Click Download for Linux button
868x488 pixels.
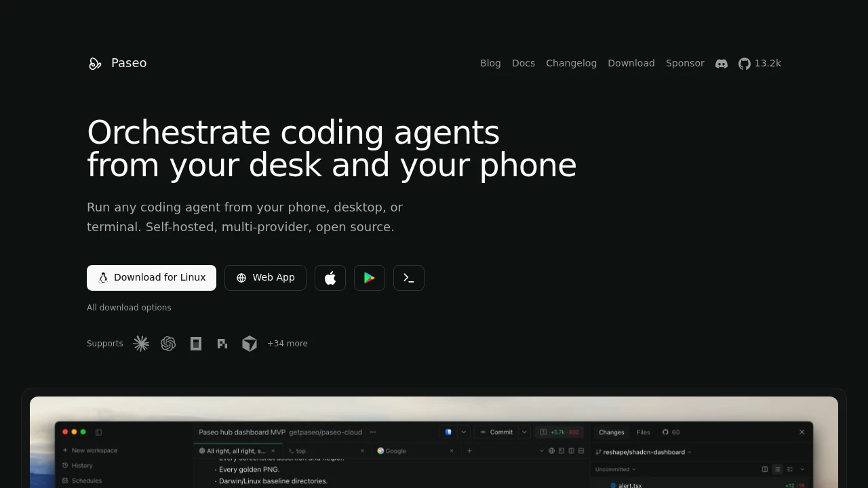[151, 278]
